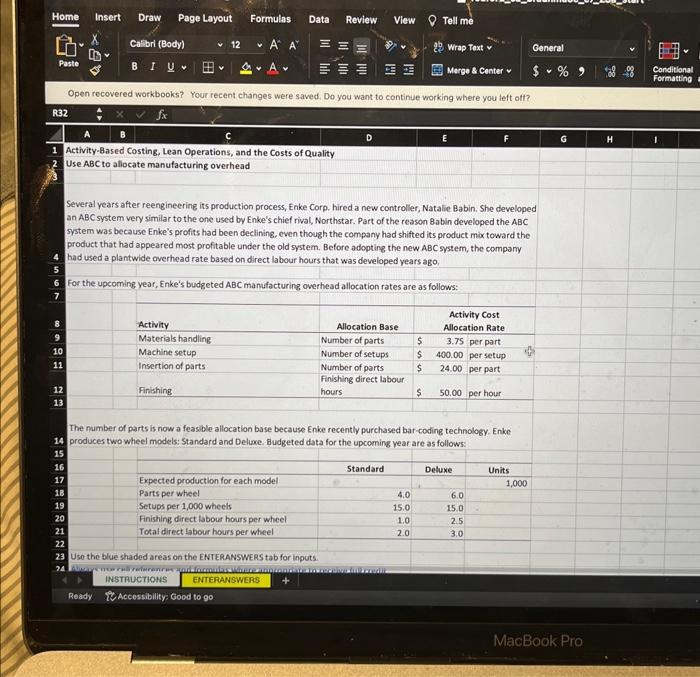
Task: Click the Increase Font Size icon
Action: pyautogui.click(x=275, y=45)
